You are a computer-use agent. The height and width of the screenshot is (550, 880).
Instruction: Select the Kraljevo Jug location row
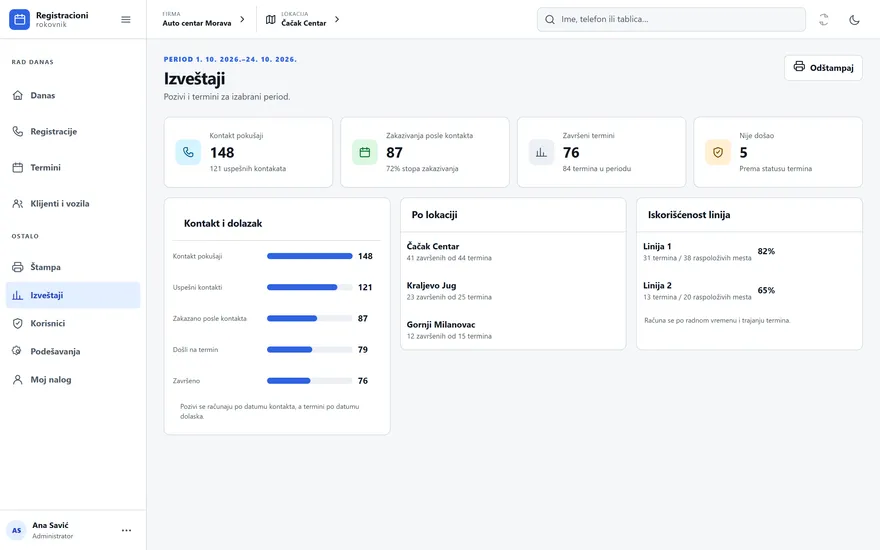[513, 291]
